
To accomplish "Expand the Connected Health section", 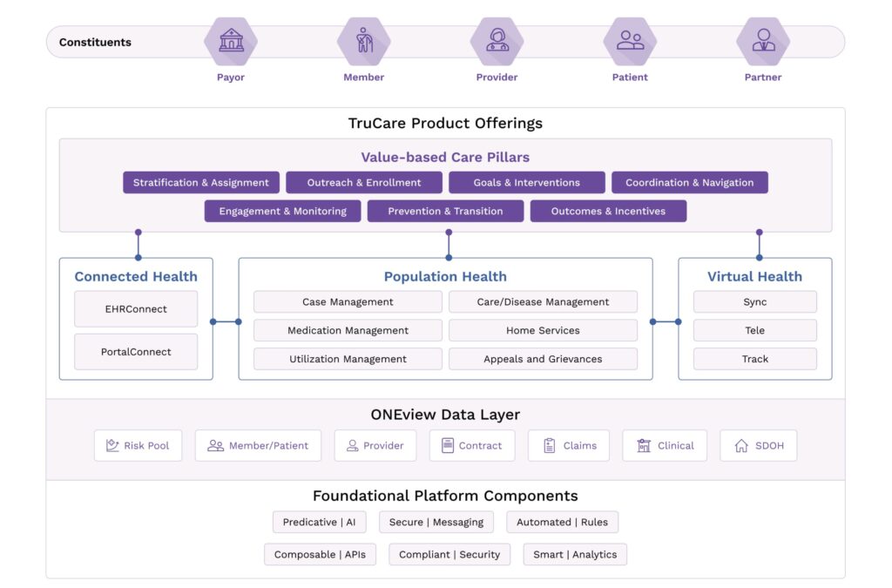I will pos(135,276).
